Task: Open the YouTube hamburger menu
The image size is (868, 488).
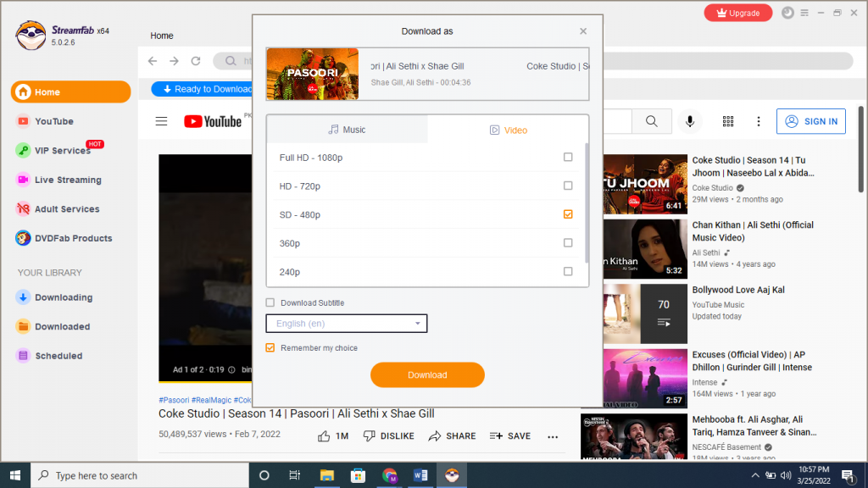Action: pos(162,121)
